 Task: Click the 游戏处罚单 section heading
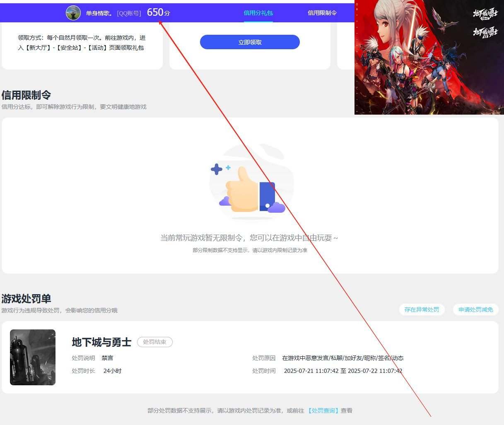26,299
